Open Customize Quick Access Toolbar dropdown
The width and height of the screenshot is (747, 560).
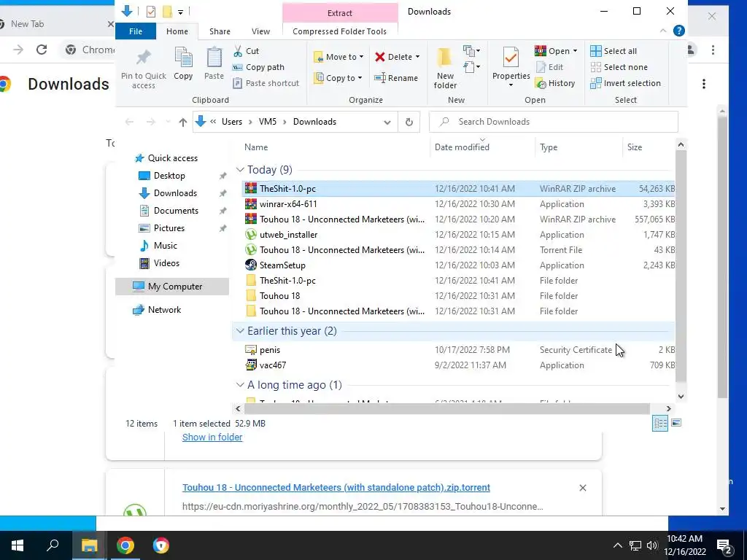(181, 12)
